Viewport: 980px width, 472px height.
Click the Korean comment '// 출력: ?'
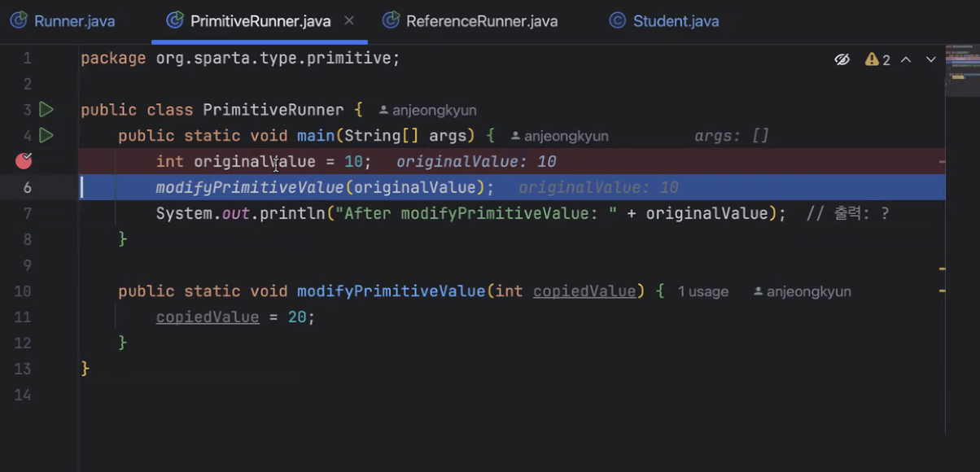[847, 214]
